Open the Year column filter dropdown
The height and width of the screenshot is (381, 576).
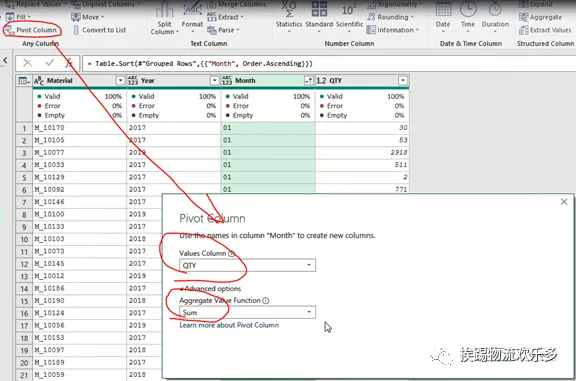tap(214, 80)
